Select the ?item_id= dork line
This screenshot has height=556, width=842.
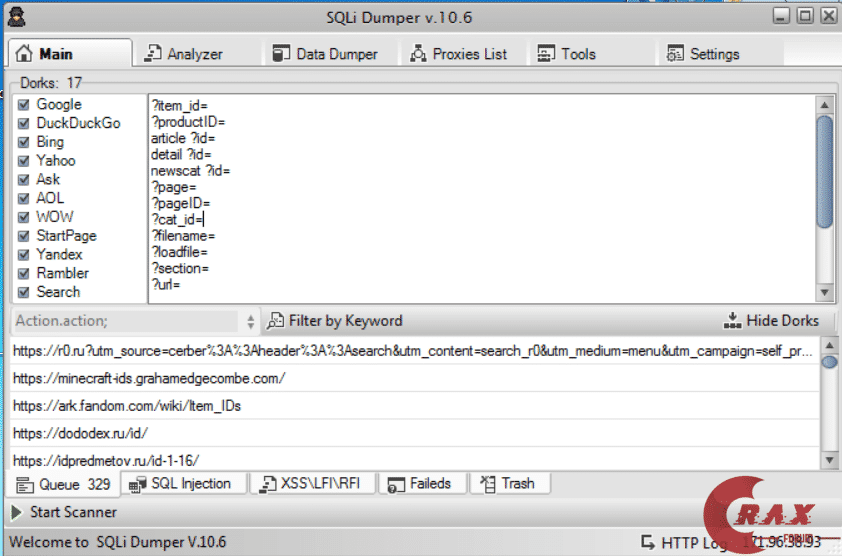point(179,106)
